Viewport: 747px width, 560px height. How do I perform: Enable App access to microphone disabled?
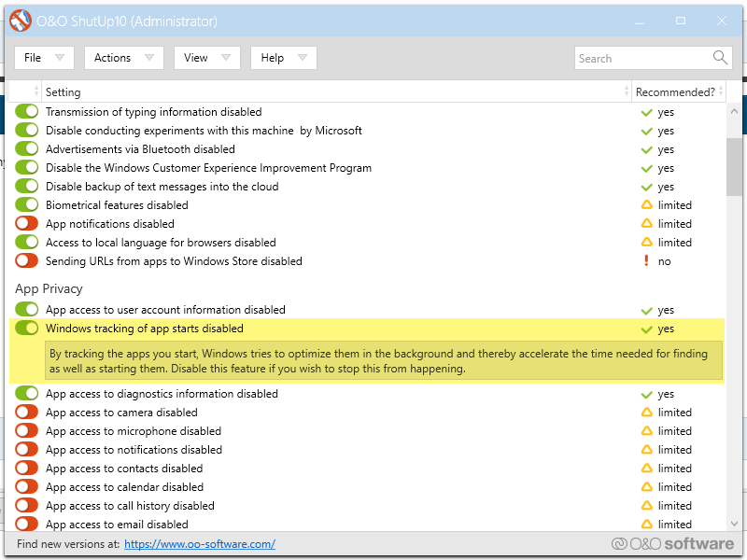tap(27, 430)
